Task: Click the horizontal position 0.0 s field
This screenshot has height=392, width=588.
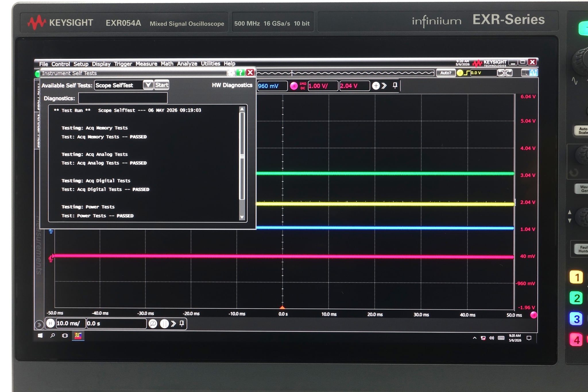Action: coord(116,323)
